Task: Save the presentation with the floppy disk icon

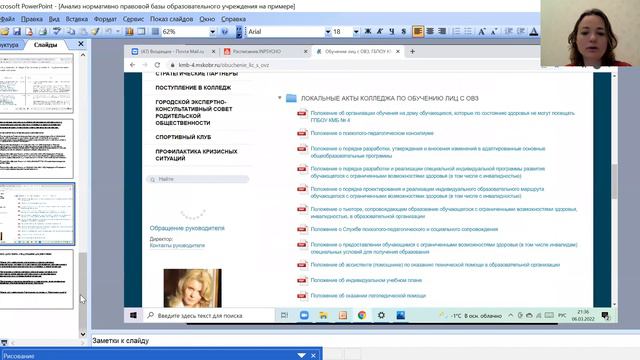Action: click(17, 31)
